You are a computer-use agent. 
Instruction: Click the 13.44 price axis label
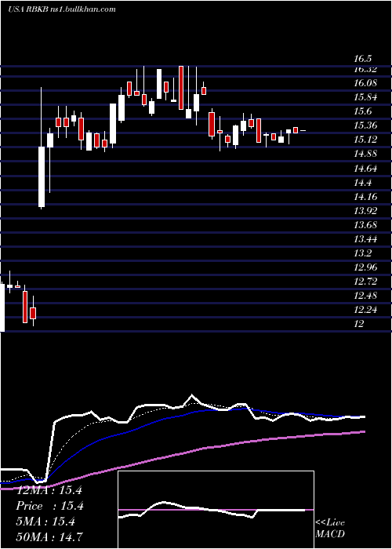(x=365, y=239)
